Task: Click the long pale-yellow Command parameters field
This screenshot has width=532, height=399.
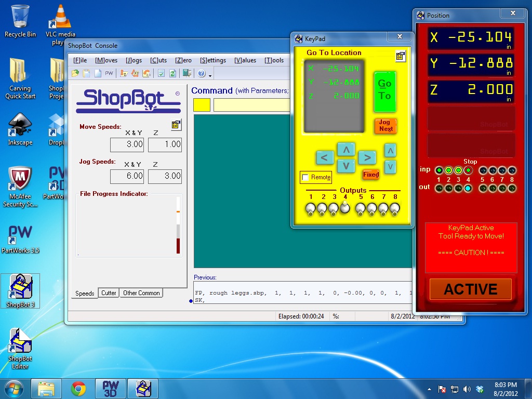Action: (252, 105)
